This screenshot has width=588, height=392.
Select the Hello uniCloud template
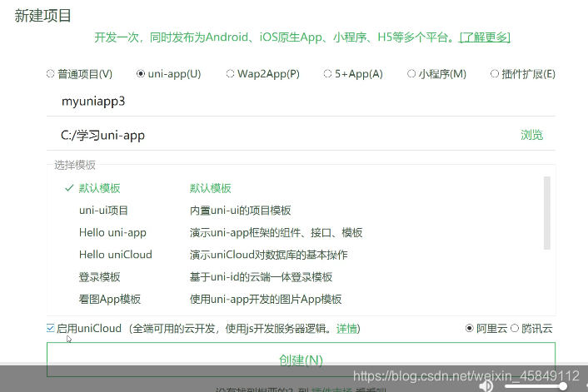(116, 255)
